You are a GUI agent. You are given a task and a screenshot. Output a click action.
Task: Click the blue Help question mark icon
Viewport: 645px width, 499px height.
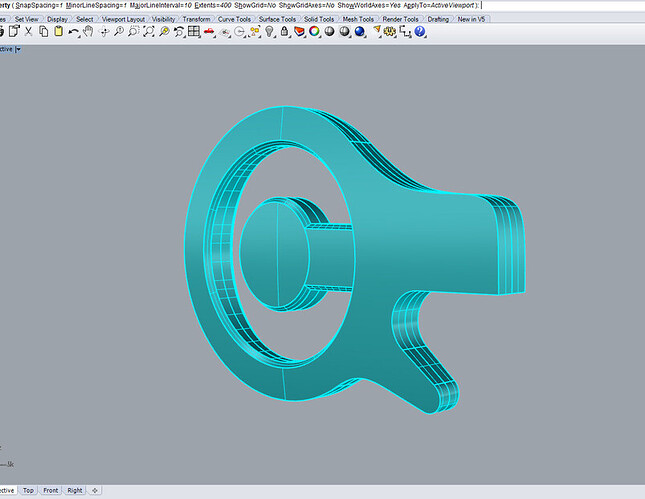point(420,32)
